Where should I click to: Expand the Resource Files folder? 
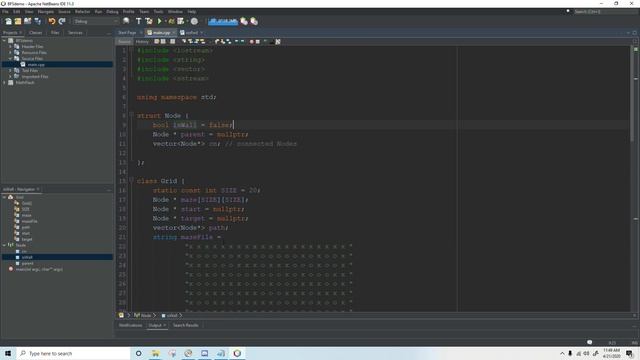click(10, 52)
